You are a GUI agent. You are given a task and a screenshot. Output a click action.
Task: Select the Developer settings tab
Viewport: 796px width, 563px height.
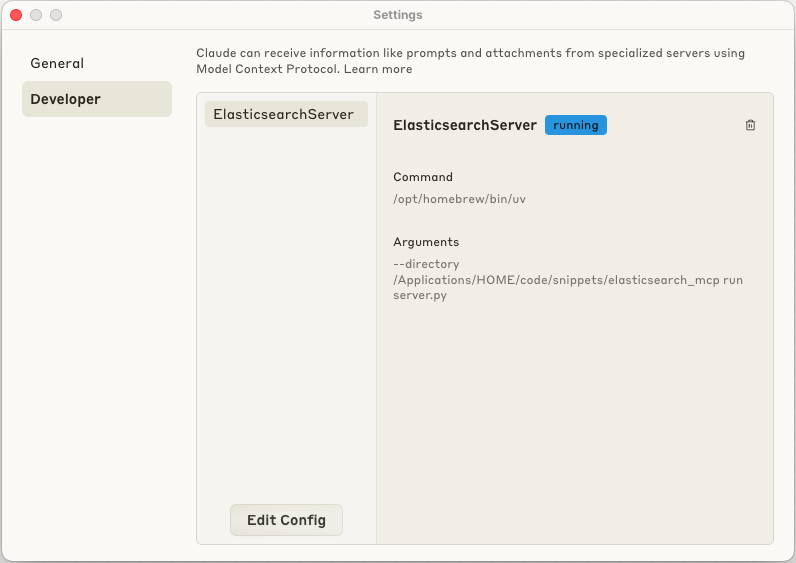96,99
